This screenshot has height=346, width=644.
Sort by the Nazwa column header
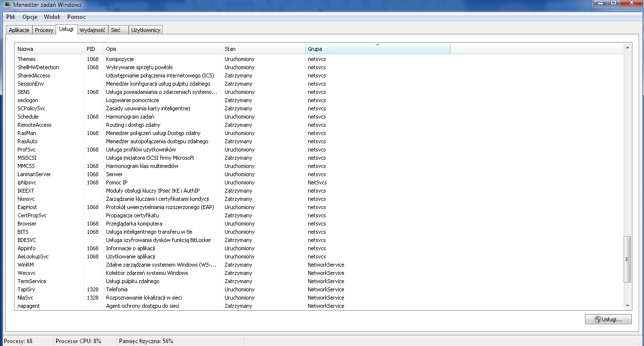tap(49, 49)
